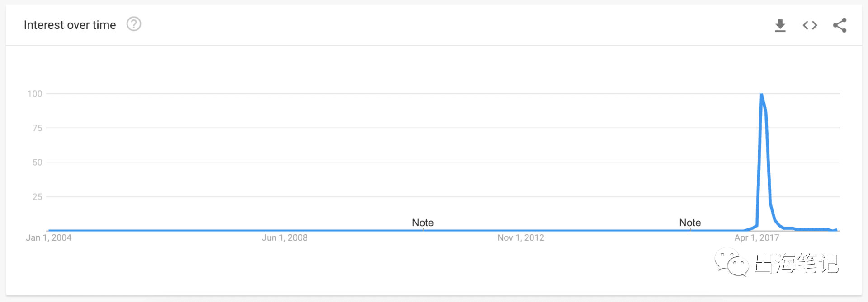Click the trend line's leftmost starting point
The height and width of the screenshot is (302, 868).
(x=49, y=230)
